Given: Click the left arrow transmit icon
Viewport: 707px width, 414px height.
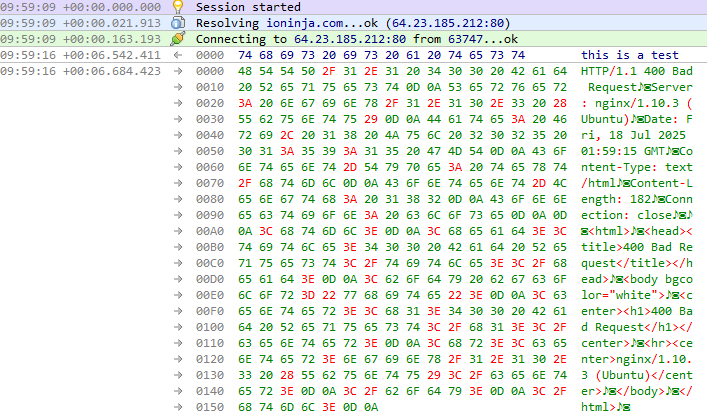Looking at the screenshot, I should (178, 55).
